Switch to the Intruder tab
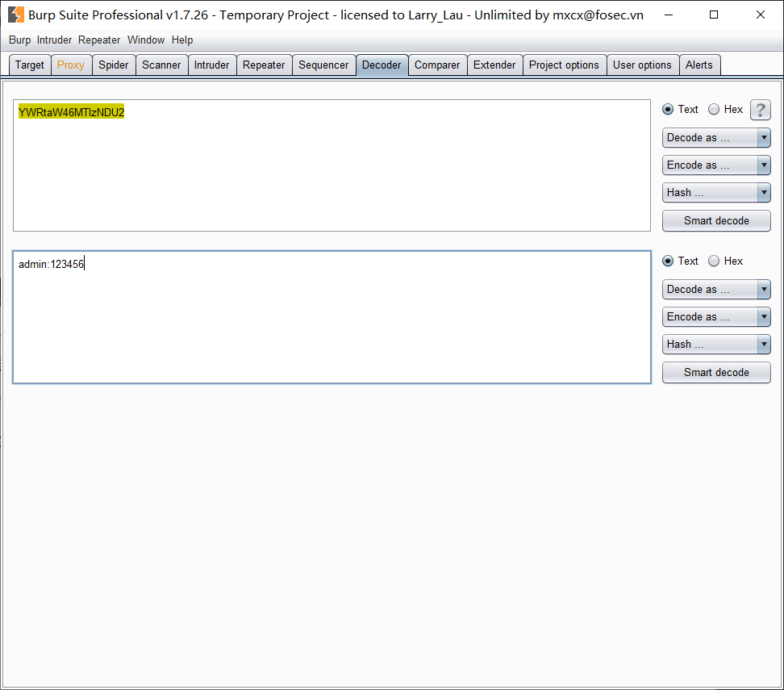Screen dimensions: 784x690 [211, 65]
